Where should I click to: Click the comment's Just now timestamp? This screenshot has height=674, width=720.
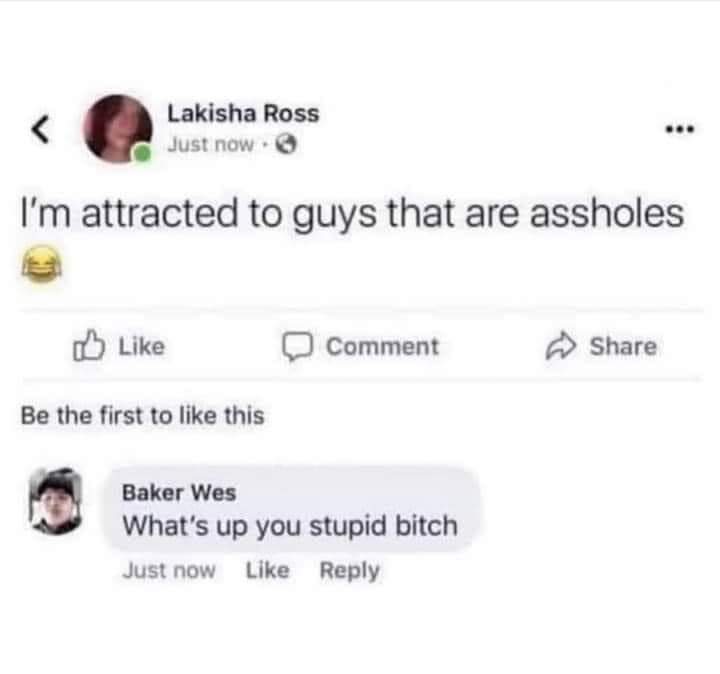tap(169, 570)
